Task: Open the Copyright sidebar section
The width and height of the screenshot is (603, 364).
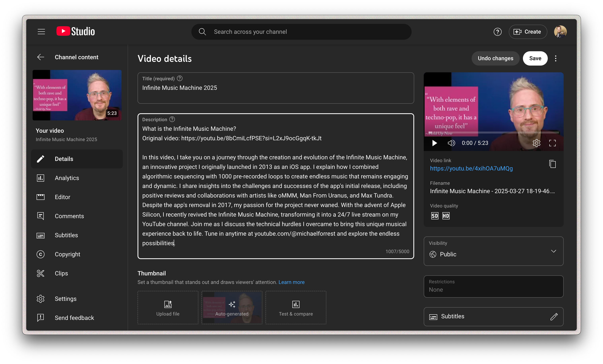Action: click(67, 254)
